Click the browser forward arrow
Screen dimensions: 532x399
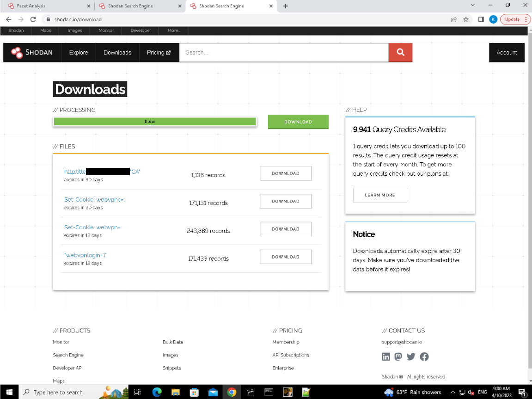click(21, 19)
